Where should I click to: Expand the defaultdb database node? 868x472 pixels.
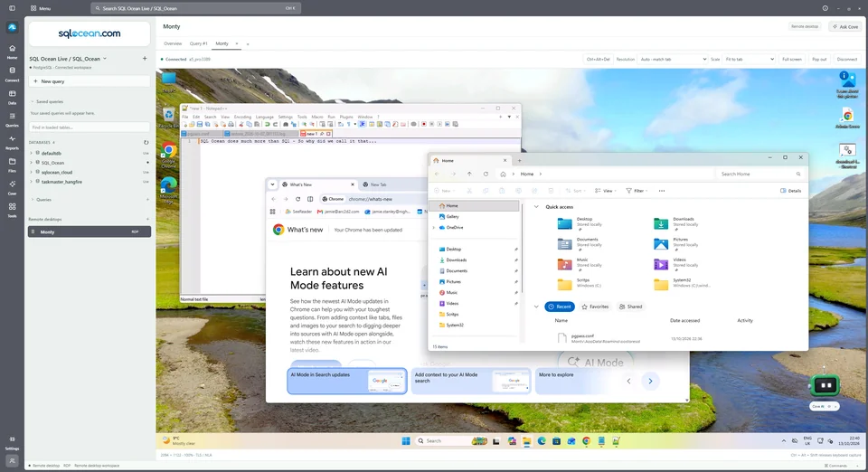[31, 154]
